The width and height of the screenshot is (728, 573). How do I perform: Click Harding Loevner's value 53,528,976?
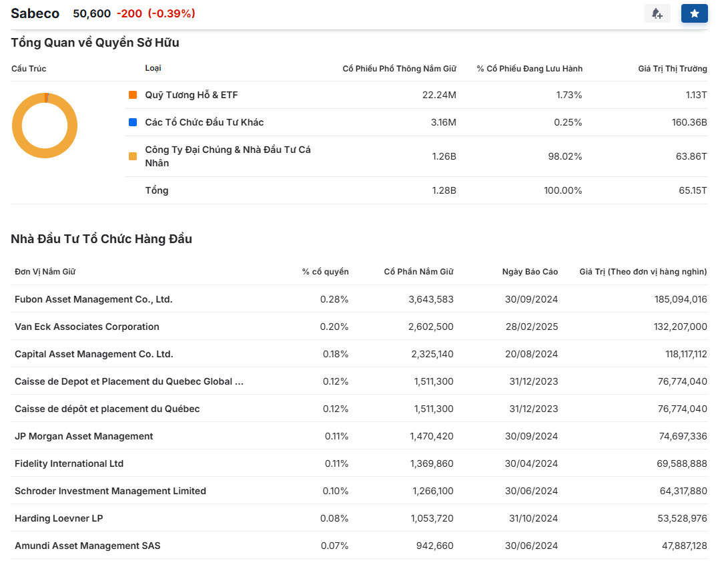click(x=683, y=519)
